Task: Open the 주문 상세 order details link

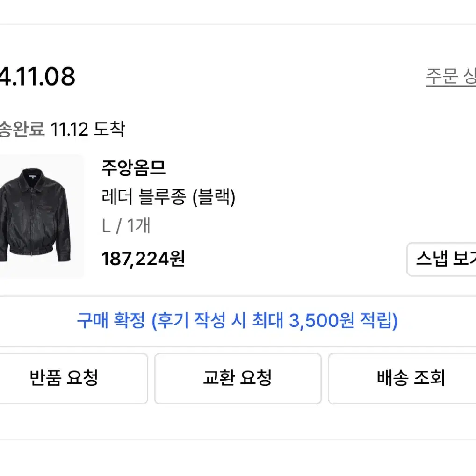Action: pyautogui.click(x=451, y=77)
